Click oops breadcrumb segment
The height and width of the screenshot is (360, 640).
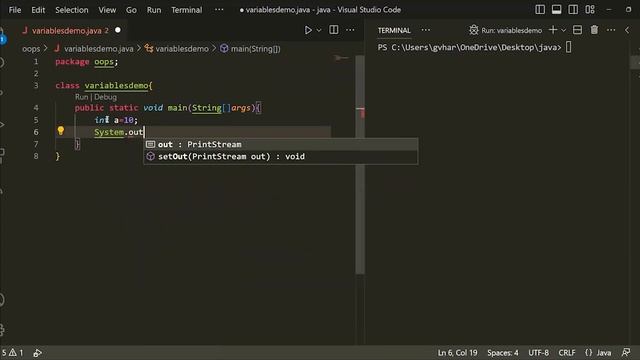pyautogui.click(x=31, y=49)
